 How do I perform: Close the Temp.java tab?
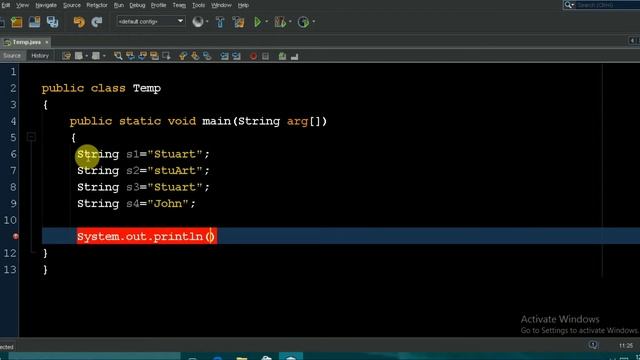[x=47, y=42]
